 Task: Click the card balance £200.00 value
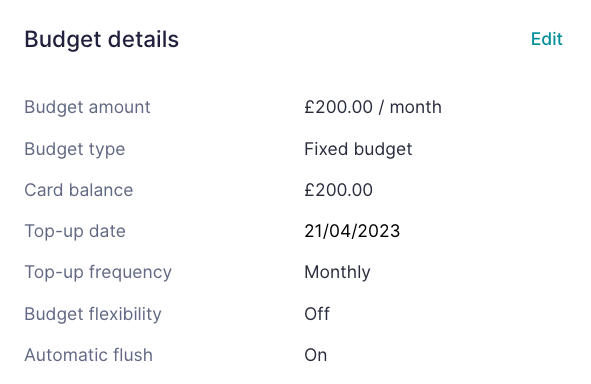coord(338,190)
